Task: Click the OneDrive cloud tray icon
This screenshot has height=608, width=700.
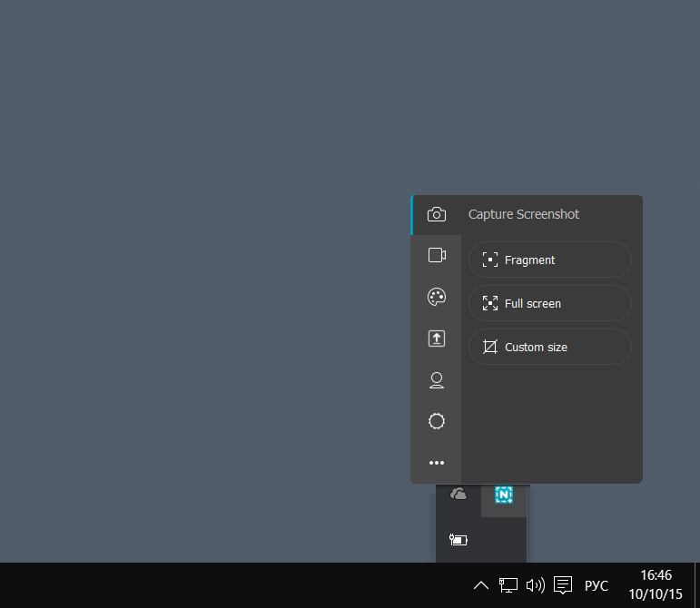Action: point(458,495)
